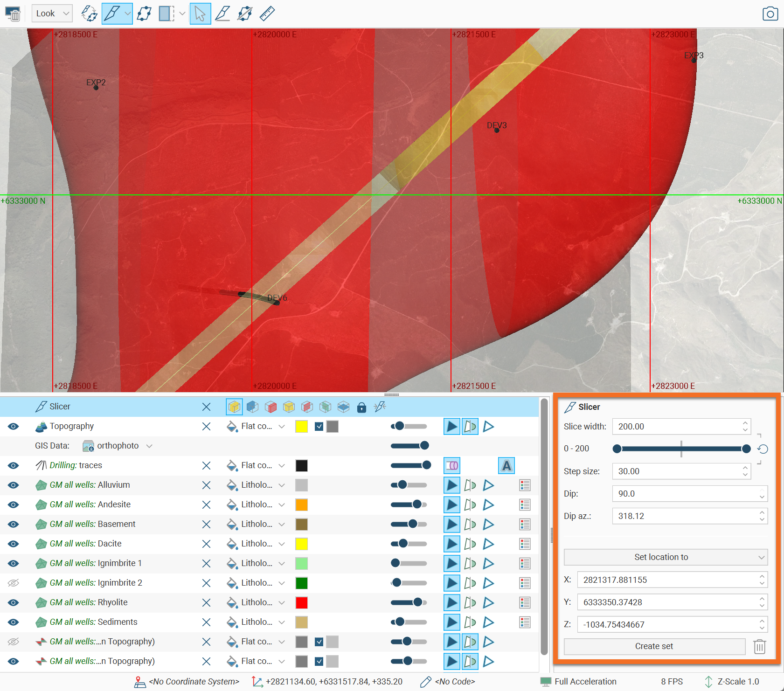Select the ruler measurement tool
The height and width of the screenshot is (691, 784).
(x=267, y=14)
